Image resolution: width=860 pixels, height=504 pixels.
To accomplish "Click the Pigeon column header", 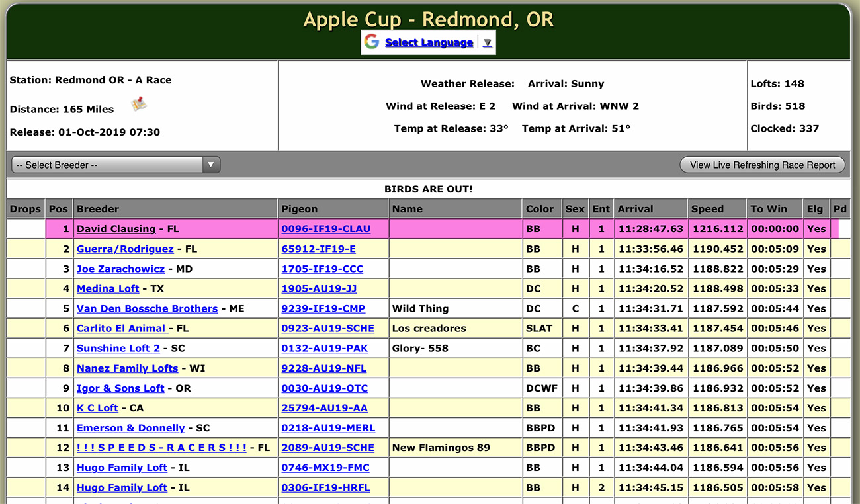I will (333, 209).
